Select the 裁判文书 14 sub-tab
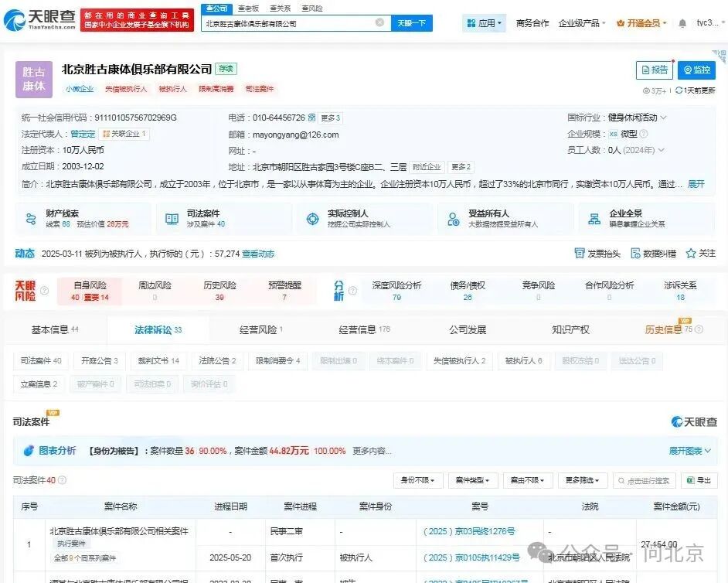Screen dimensions: 728x583 point(158,360)
